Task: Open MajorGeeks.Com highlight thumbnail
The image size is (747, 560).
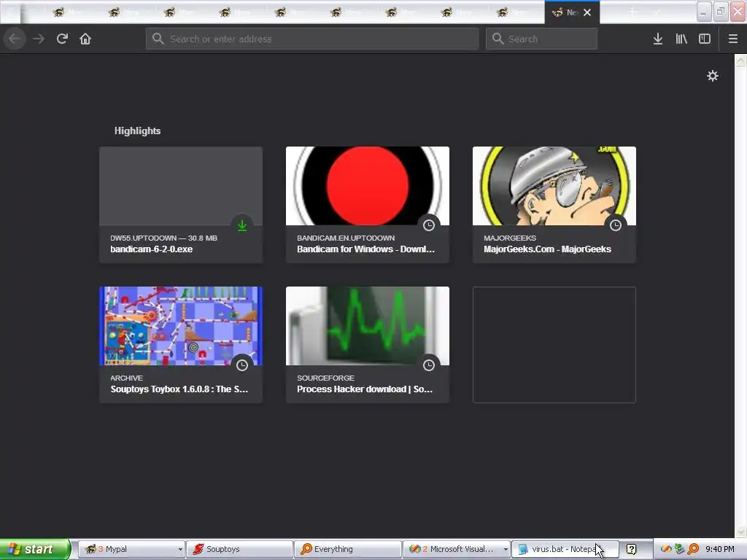Action: tap(554, 186)
